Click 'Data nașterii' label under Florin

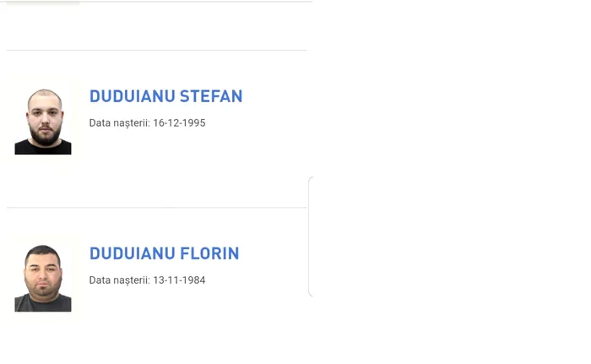[x=119, y=280]
